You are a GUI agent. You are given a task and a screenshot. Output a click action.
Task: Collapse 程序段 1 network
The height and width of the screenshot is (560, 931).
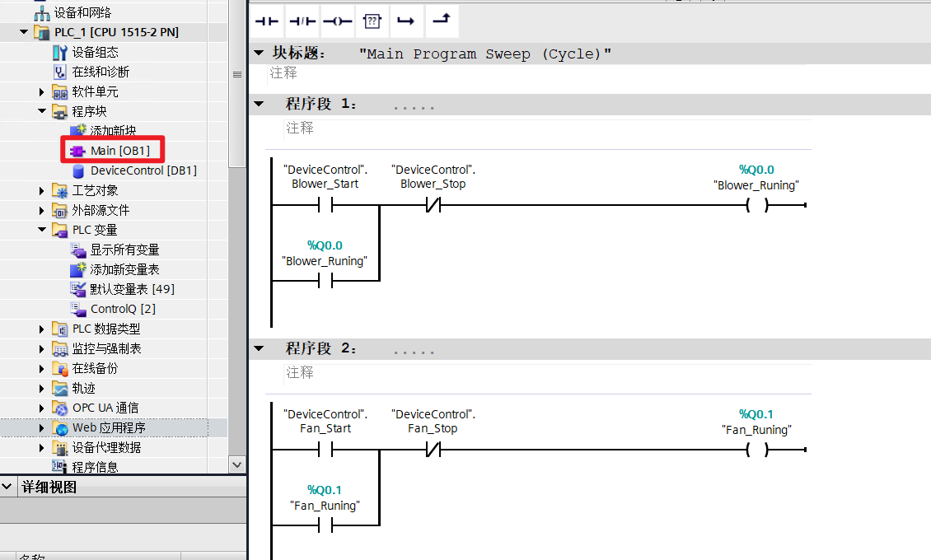click(260, 104)
